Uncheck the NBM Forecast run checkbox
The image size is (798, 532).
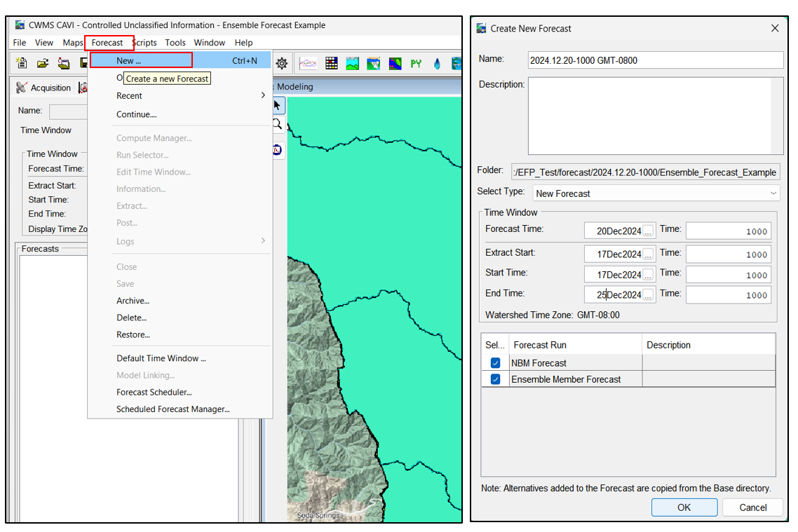pos(495,363)
